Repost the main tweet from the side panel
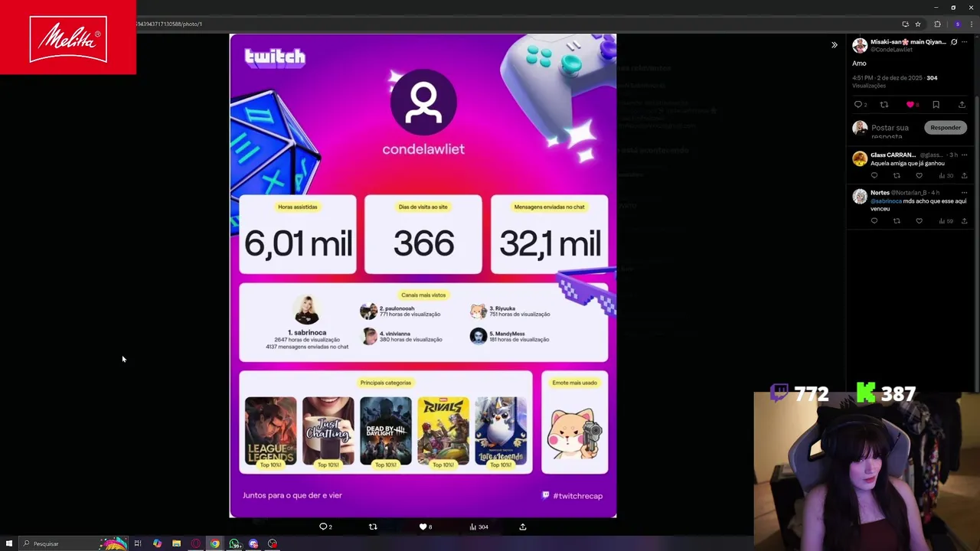This screenshot has width=980, height=551. click(x=884, y=105)
